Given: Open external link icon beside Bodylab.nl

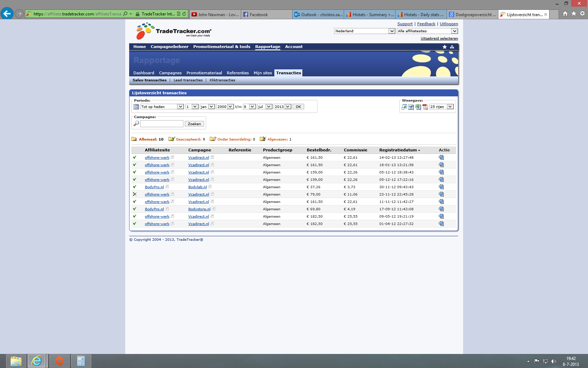Looking at the screenshot, I should [x=210, y=186].
